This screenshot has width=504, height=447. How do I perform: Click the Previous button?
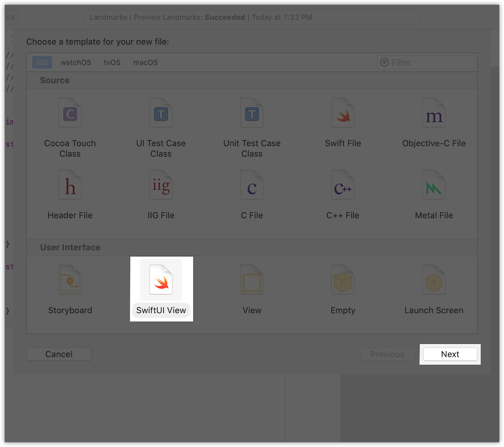point(387,354)
